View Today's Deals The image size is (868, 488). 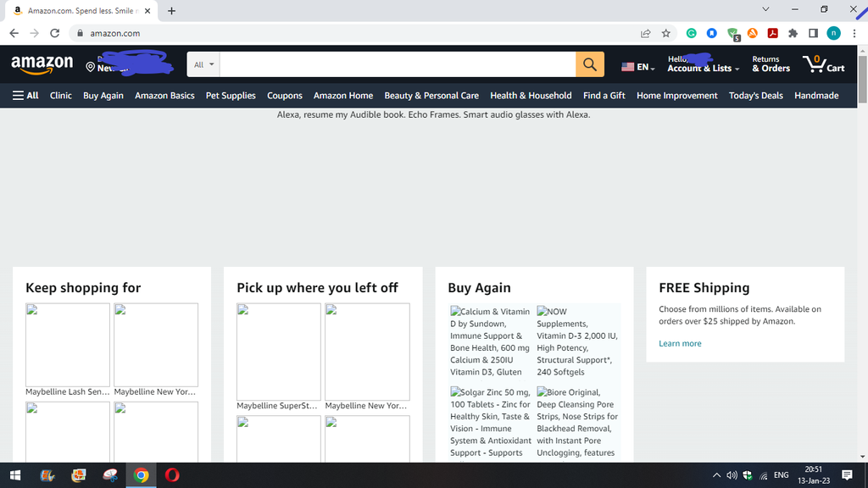coord(756,95)
